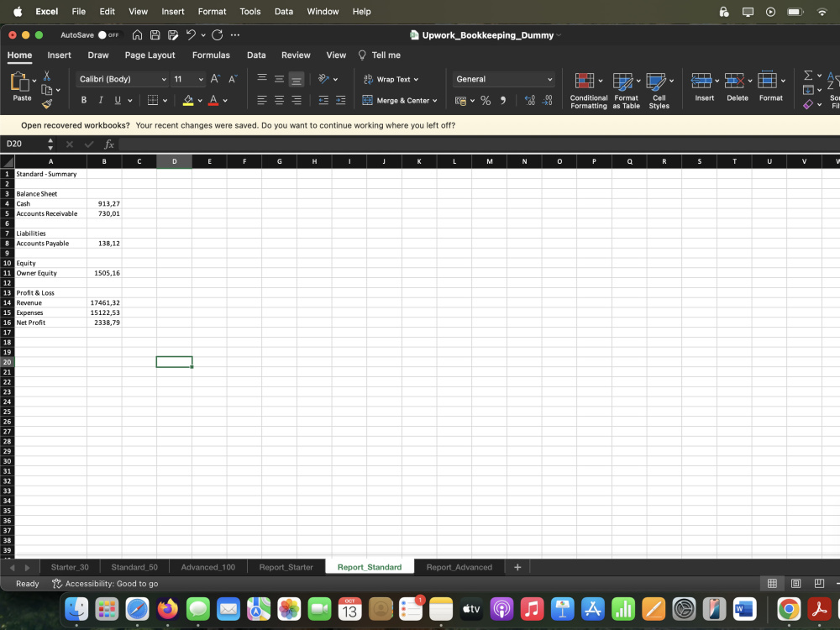Apply Percent Style format
Viewport: 840px width, 630px height.
(x=486, y=100)
